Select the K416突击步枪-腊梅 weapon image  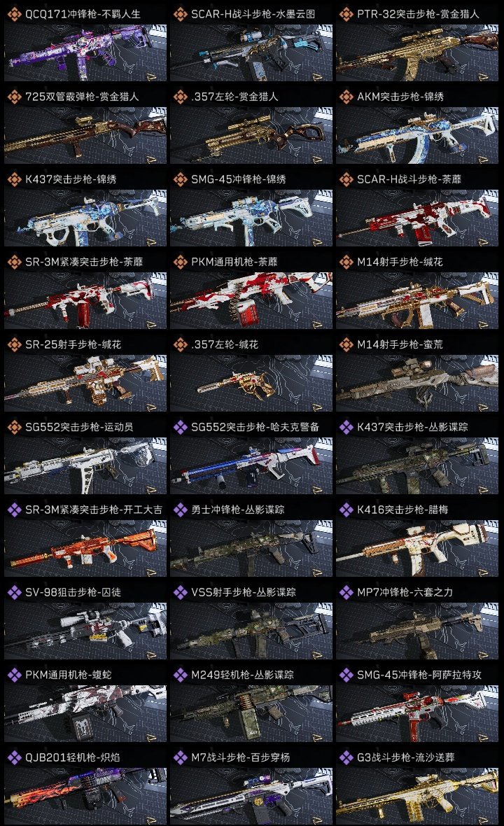tap(417, 548)
